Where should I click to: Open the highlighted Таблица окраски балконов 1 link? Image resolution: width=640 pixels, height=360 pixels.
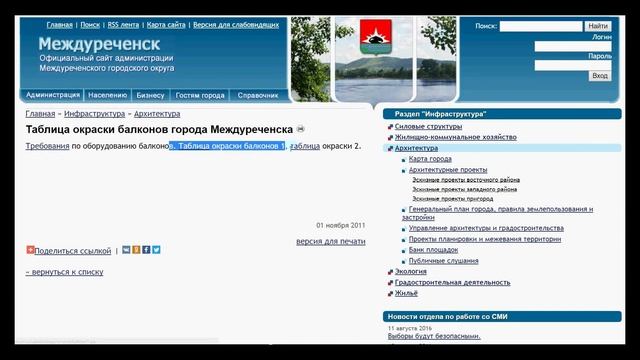click(x=232, y=146)
